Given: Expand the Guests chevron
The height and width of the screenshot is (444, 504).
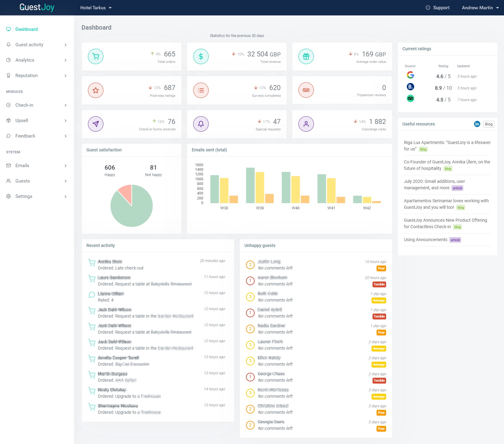Looking at the screenshot, I should [65, 181].
